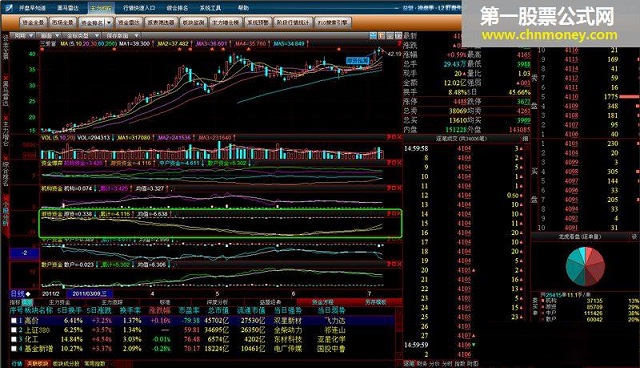This screenshot has height=368, width=640.
Task: Click the last gray chart toolbar icon
Action: (398, 36)
